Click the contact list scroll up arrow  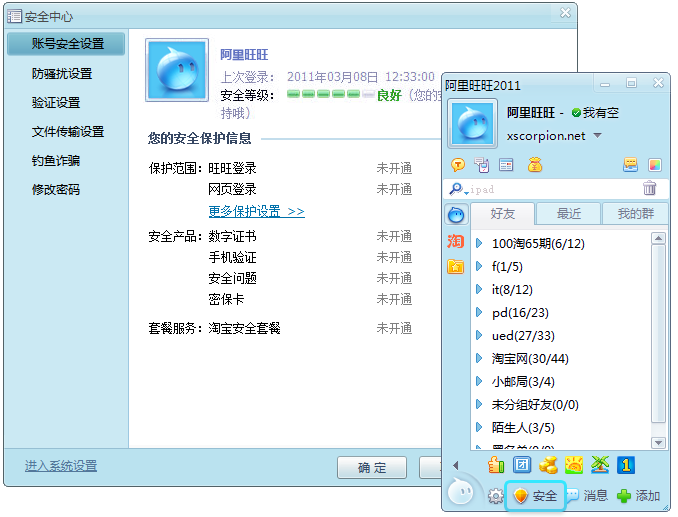pos(658,238)
